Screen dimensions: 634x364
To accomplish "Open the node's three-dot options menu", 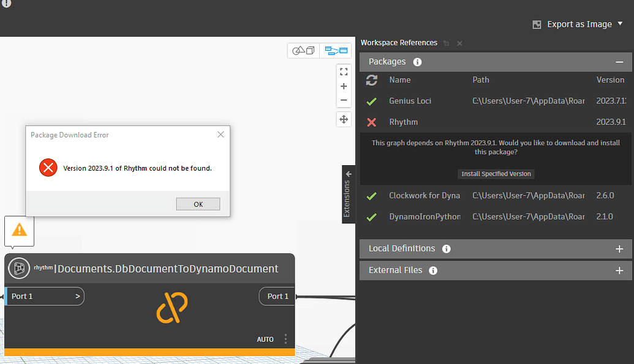I will pyautogui.click(x=285, y=339).
